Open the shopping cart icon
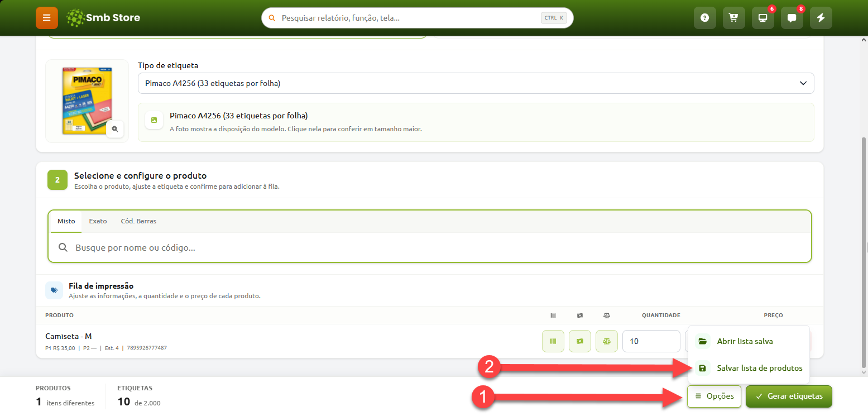 [x=733, y=18]
